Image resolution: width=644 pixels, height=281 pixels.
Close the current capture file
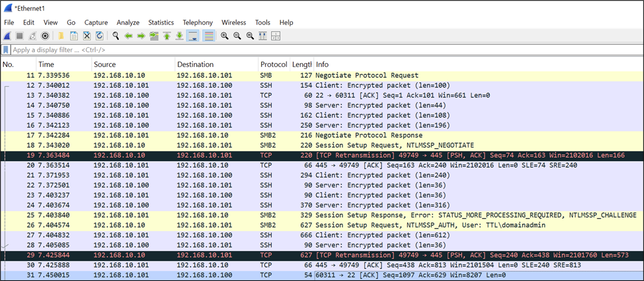coord(87,36)
